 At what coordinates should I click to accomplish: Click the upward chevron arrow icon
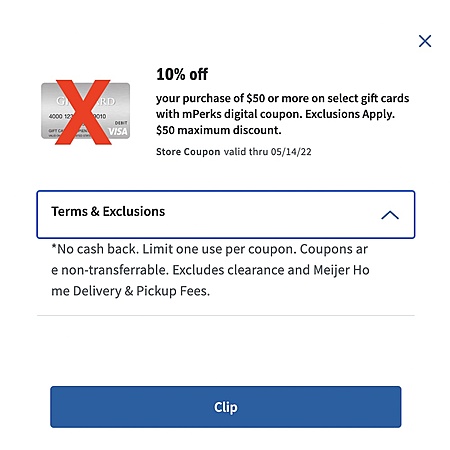click(390, 215)
